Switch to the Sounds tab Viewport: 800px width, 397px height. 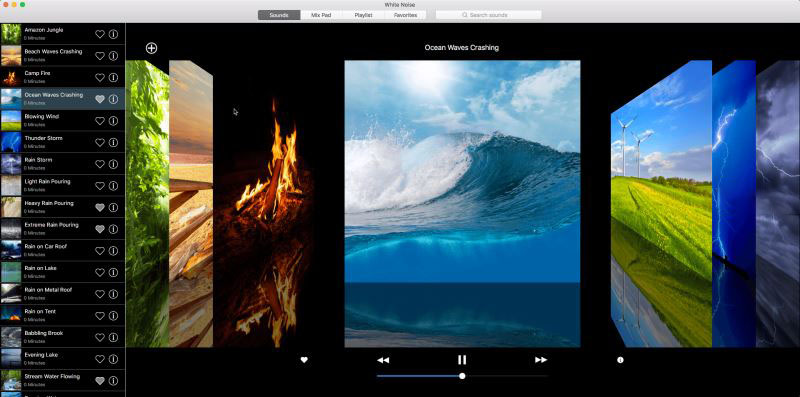tap(279, 15)
